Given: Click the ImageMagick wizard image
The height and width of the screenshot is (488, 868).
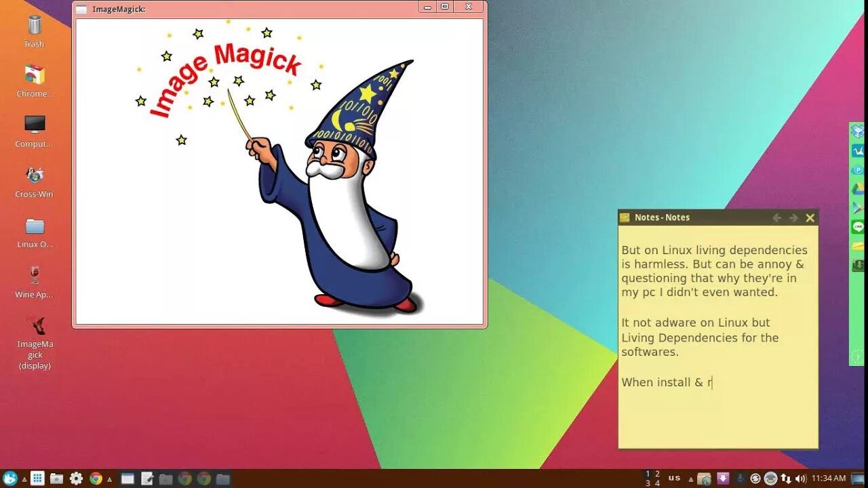Looking at the screenshot, I should (279, 171).
